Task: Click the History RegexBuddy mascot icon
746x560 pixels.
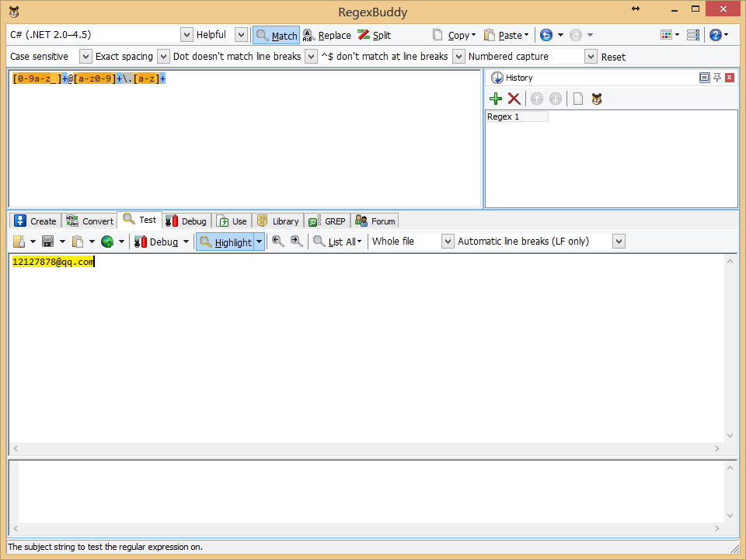Action: pos(597,99)
